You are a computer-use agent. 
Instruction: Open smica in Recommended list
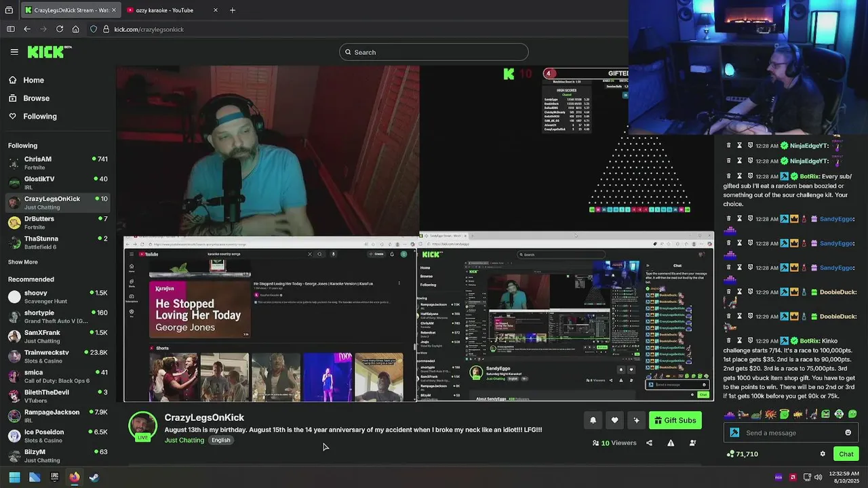point(58,376)
